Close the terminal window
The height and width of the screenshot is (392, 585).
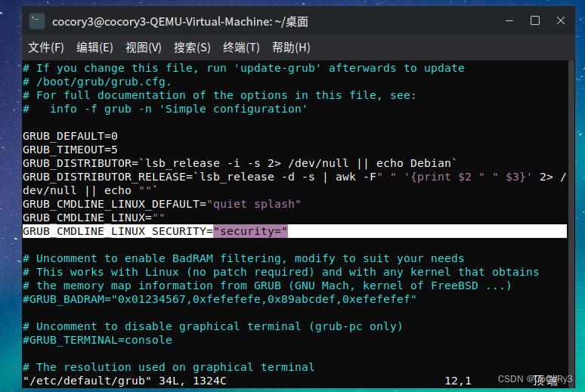560,20
